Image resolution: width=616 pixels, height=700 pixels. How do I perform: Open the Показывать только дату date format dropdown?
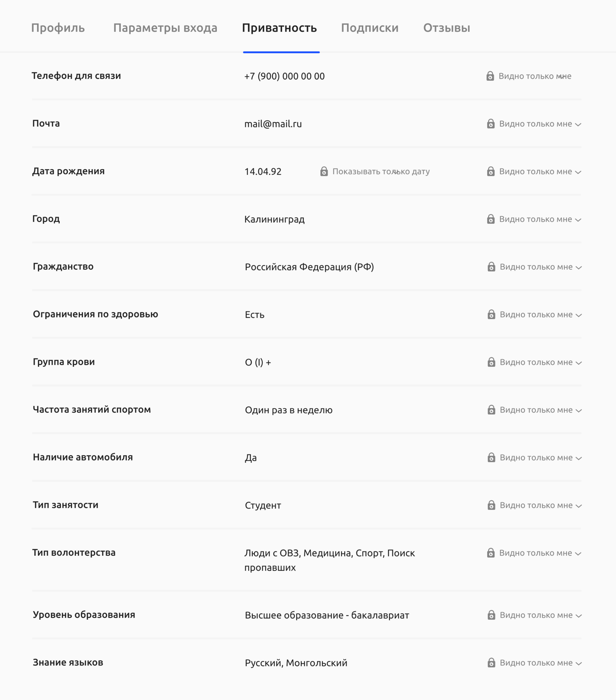pos(396,172)
